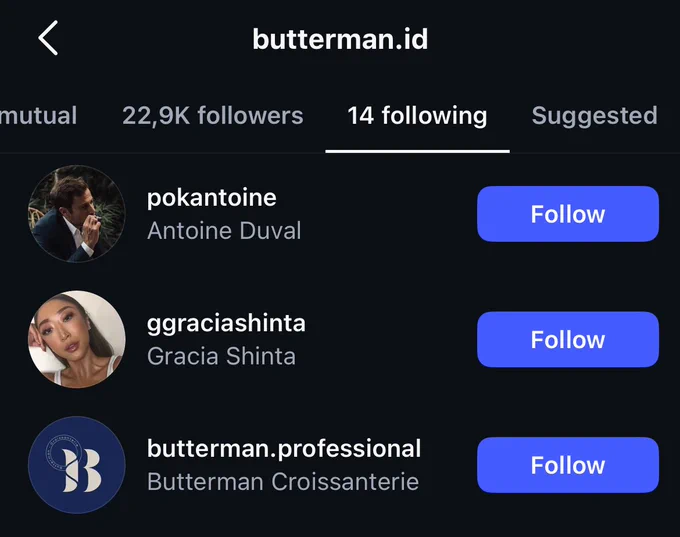Image resolution: width=680 pixels, height=537 pixels.
Task: Open the pokantoine username link
Action: pyautogui.click(x=212, y=198)
